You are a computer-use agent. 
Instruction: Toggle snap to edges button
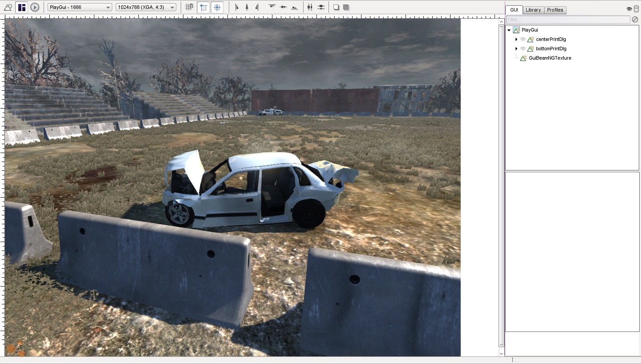click(x=203, y=7)
